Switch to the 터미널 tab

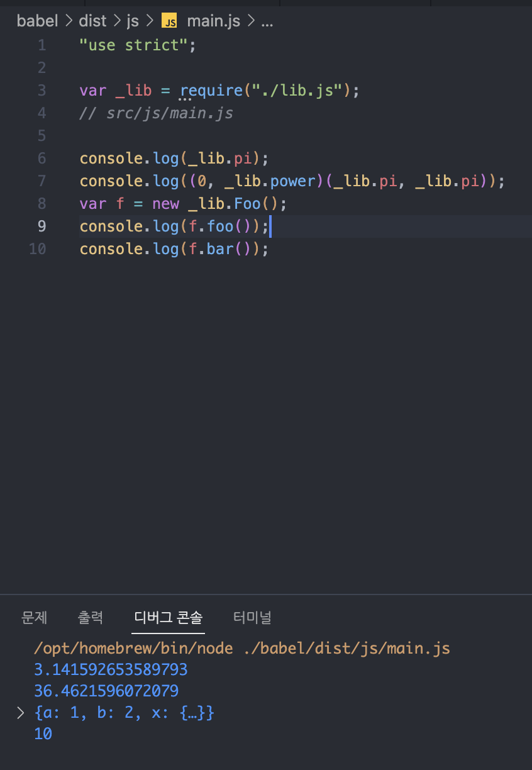(252, 618)
